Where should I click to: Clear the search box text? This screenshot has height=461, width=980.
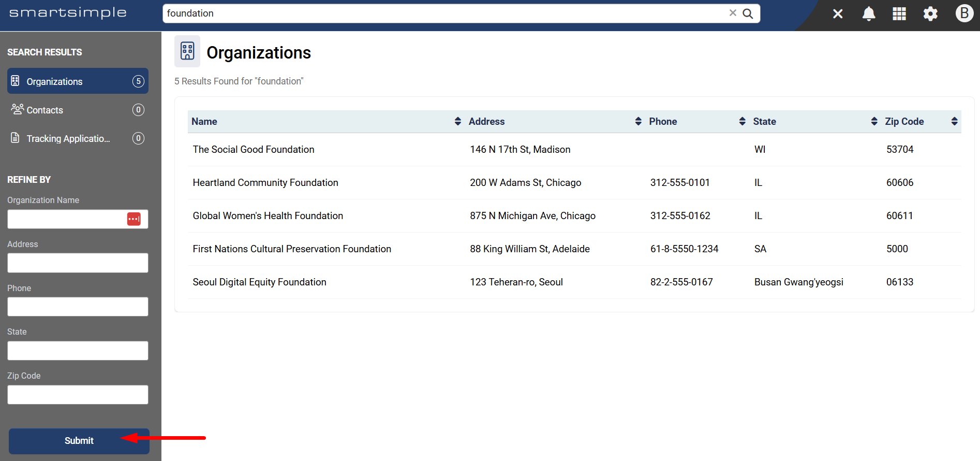pyautogui.click(x=733, y=13)
